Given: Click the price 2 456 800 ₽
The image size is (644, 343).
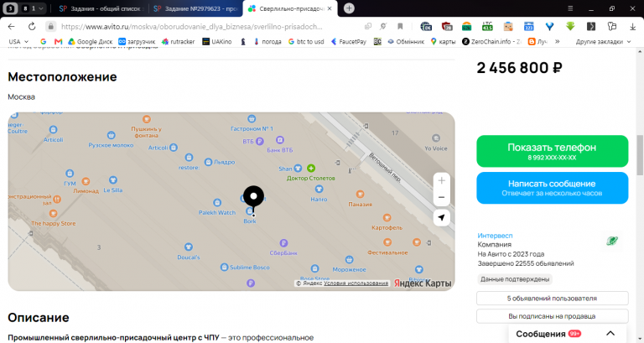Looking at the screenshot, I should [x=519, y=68].
